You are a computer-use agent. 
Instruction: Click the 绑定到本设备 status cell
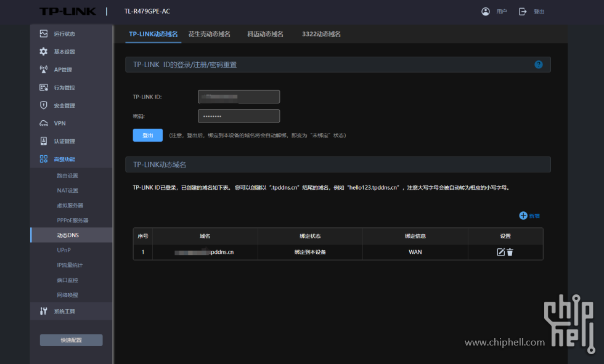(310, 252)
